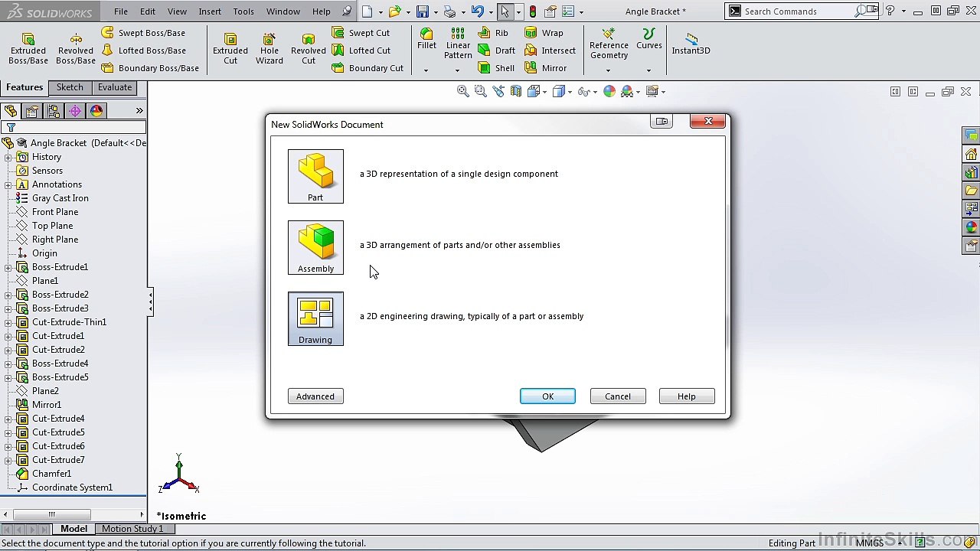Screen dimensions: 980x551
Task: Expand the FeatureManager panel tabs chevron
Action: pos(139,111)
